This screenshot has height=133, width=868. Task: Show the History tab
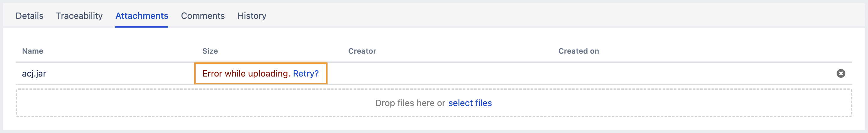(x=252, y=16)
